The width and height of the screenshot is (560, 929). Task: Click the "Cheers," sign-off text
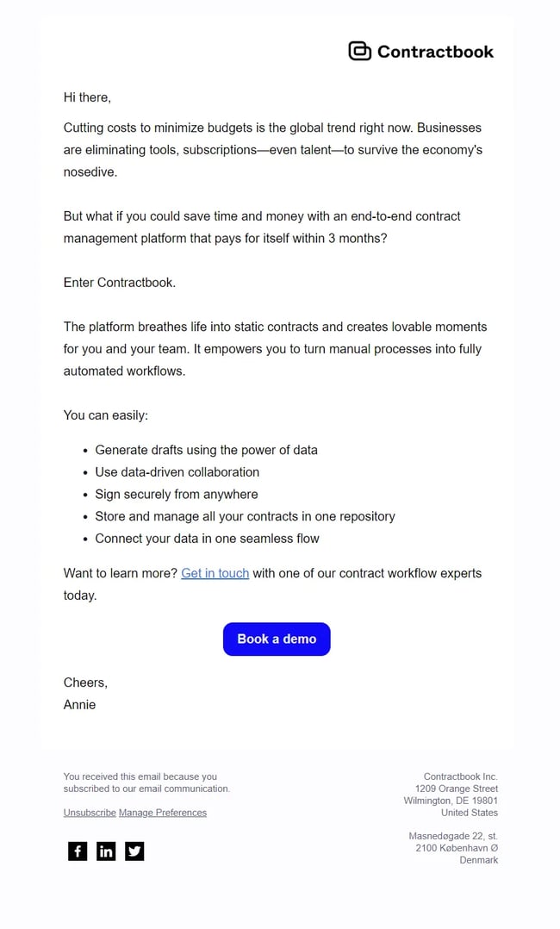pos(85,683)
